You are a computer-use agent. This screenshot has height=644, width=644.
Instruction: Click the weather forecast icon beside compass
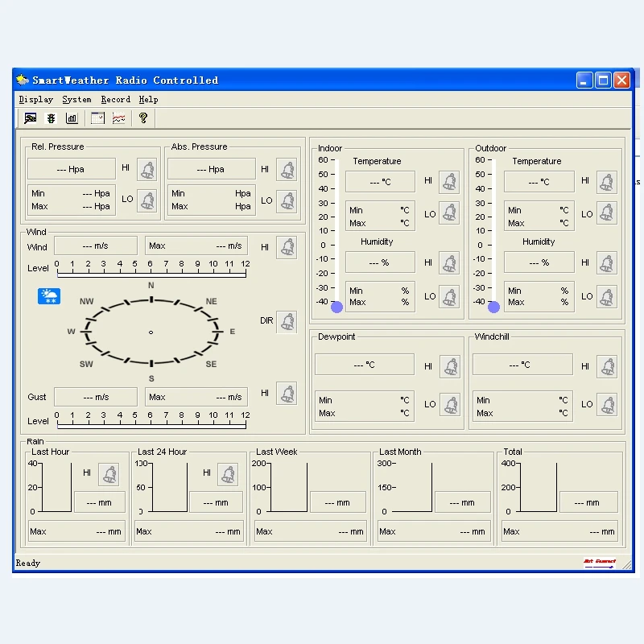pos(49,296)
